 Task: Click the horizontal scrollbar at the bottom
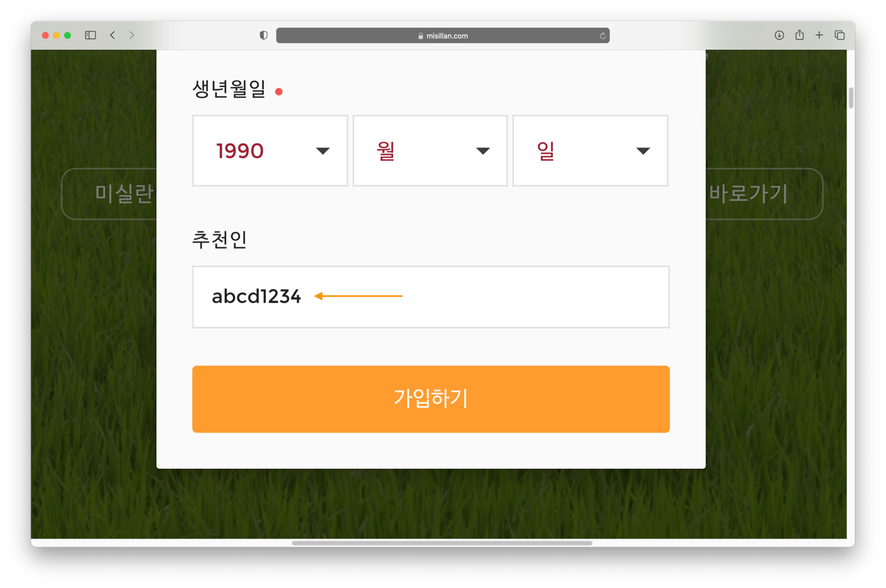(442, 543)
